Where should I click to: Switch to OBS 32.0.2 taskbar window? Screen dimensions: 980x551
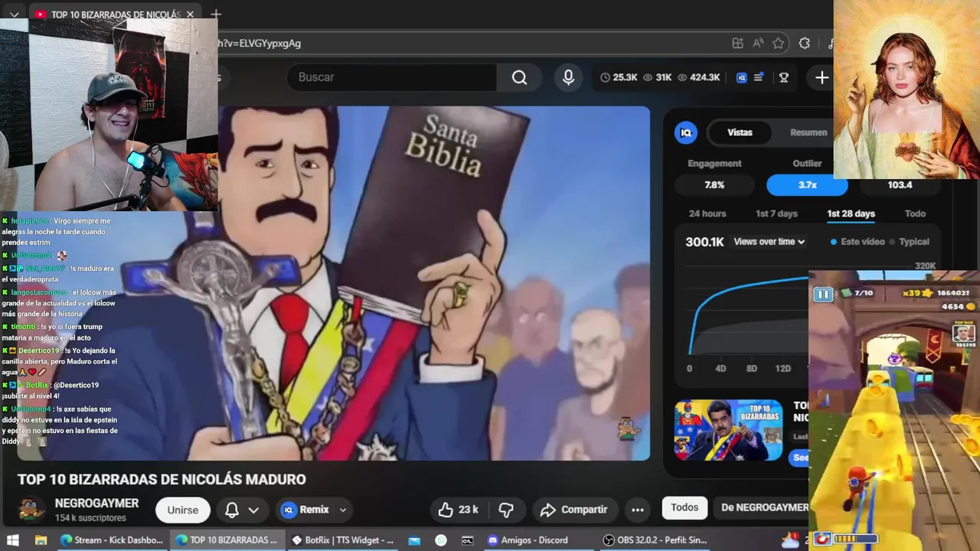[655, 540]
